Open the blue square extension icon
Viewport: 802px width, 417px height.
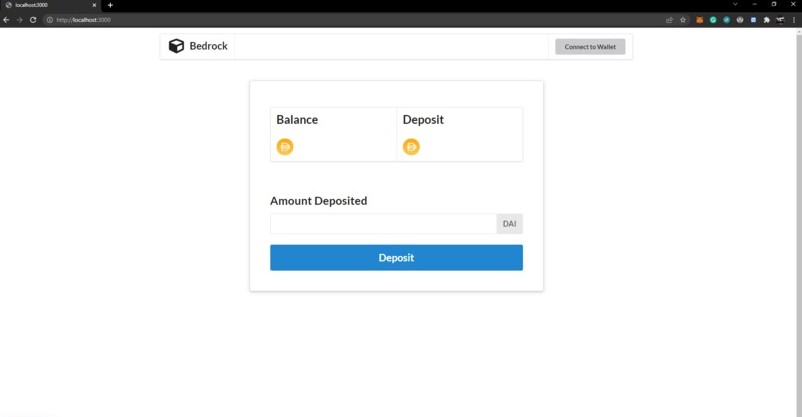click(x=753, y=20)
